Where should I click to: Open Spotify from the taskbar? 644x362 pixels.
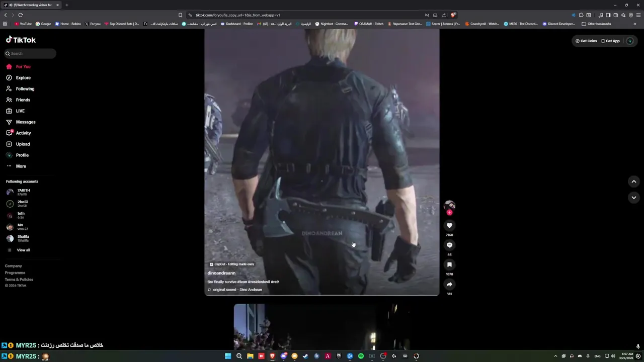(x=361, y=356)
